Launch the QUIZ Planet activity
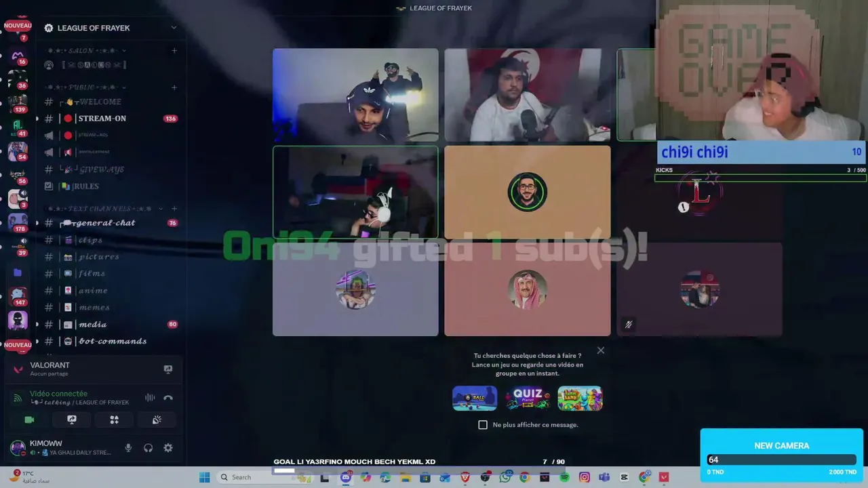Screen dimensions: 868x488 pyautogui.click(x=528, y=399)
